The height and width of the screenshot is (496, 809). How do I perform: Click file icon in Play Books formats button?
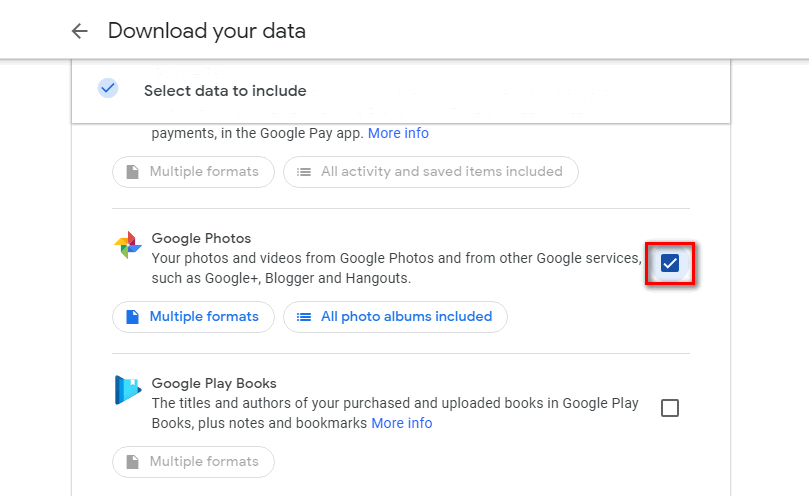[133, 462]
